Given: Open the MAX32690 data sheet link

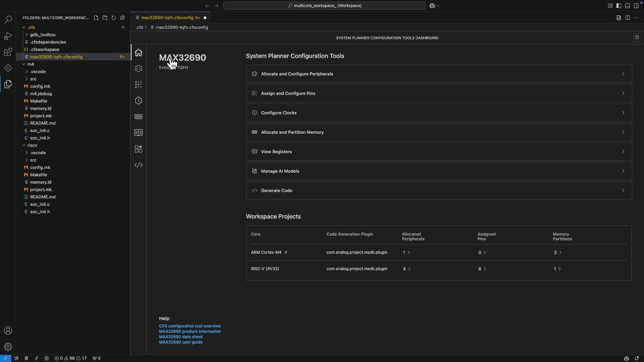Looking at the screenshot, I should (x=181, y=337).
